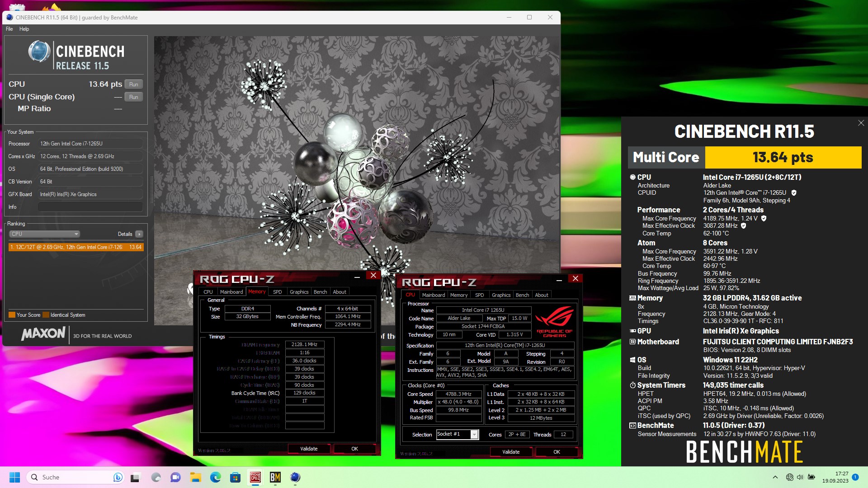
Task: Select Mainboard tab in CPU-Z processor window
Action: point(434,295)
